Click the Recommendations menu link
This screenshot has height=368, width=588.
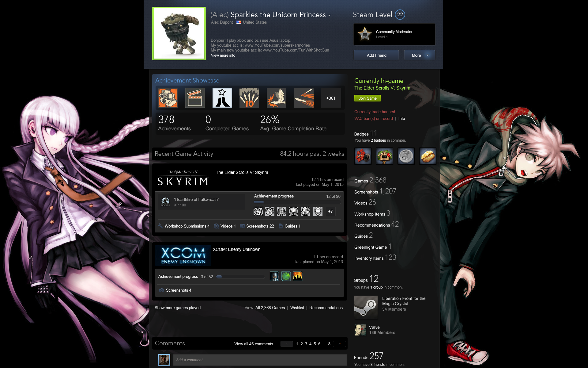[x=371, y=225]
